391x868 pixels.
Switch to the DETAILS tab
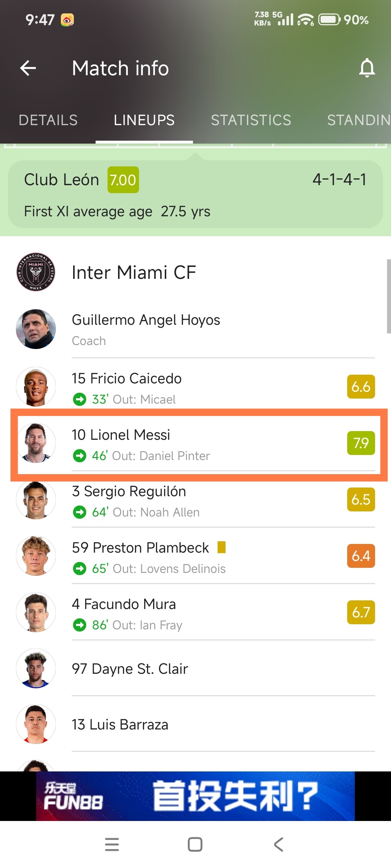[x=48, y=120]
